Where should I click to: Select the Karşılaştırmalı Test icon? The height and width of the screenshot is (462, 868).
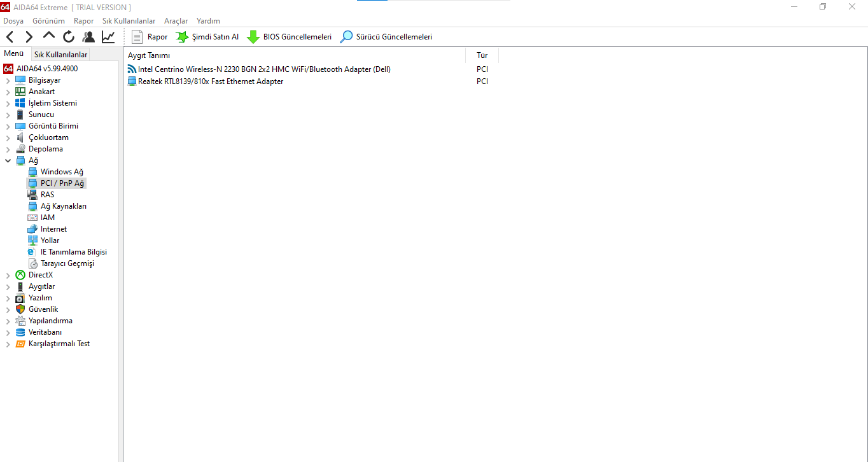20,344
